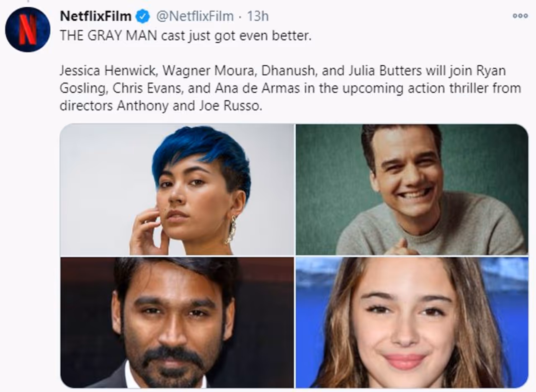
Task: Click the NetflixFilm display name
Action: pyautogui.click(x=96, y=16)
